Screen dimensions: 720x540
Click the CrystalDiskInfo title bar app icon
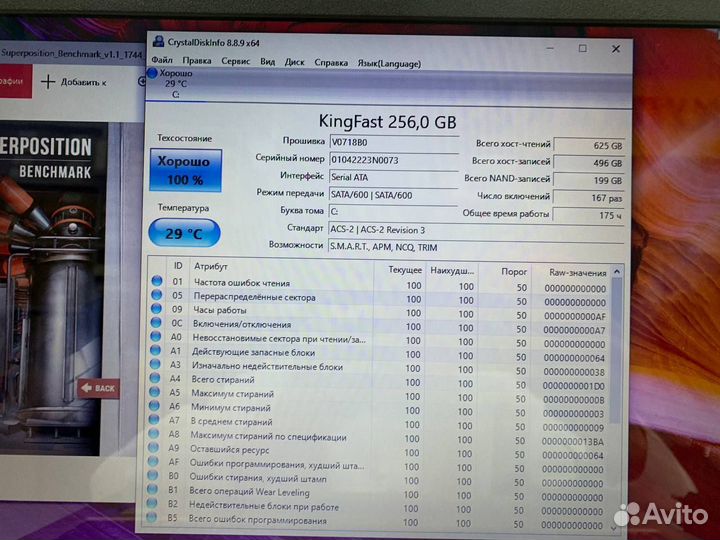pyautogui.click(x=157, y=42)
